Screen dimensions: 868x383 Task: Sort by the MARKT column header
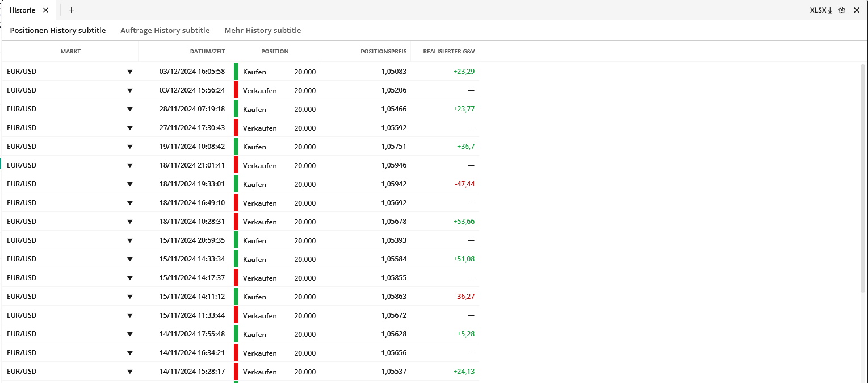point(70,51)
